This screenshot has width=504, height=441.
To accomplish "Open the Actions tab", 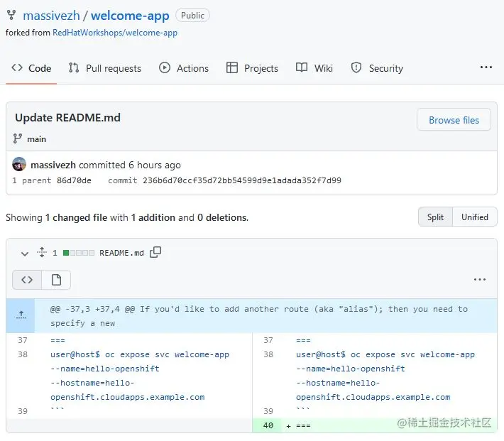I will 184,68.
